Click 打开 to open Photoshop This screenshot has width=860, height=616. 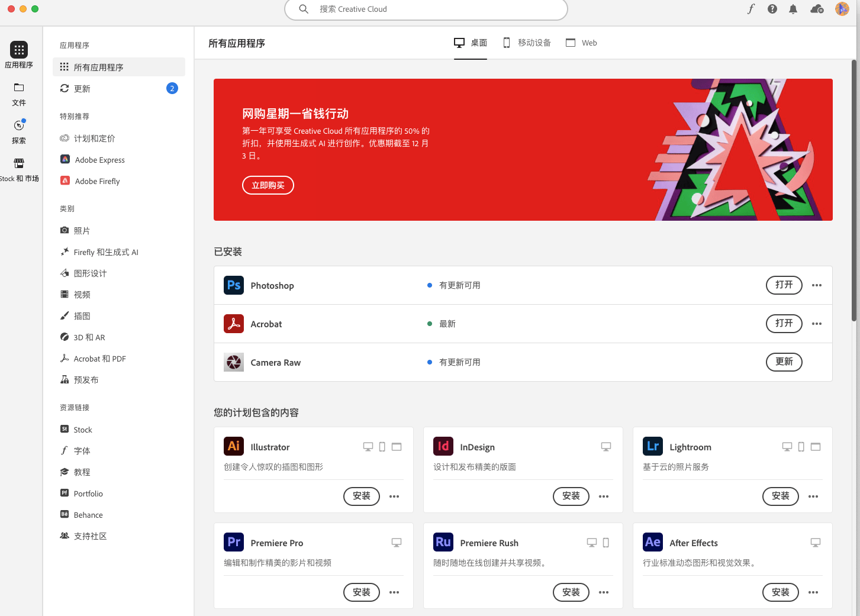click(x=784, y=285)
